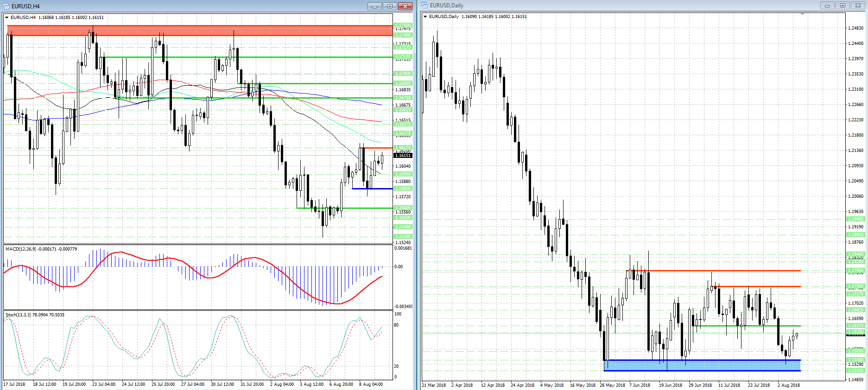Minimize the EURUSD,H4 chart window
Image resolution: width=868 pixels, height=390 pixels.
(374, 6)
